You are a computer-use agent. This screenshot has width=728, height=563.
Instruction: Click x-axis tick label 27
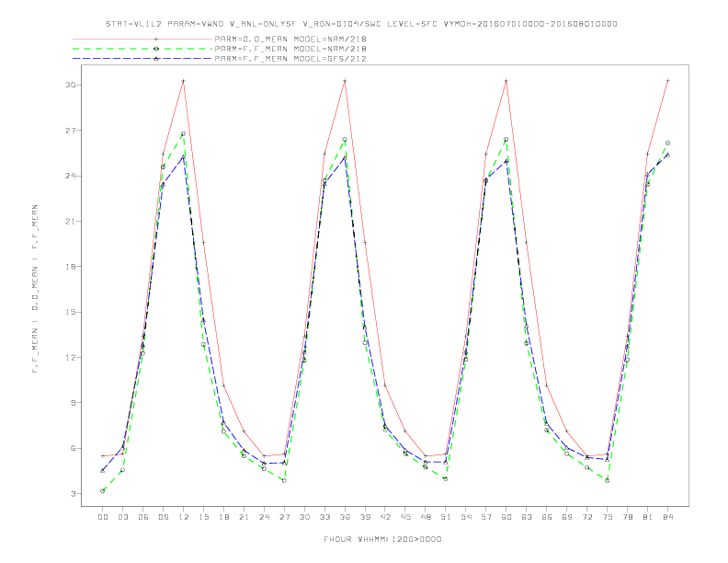(284, 517)
